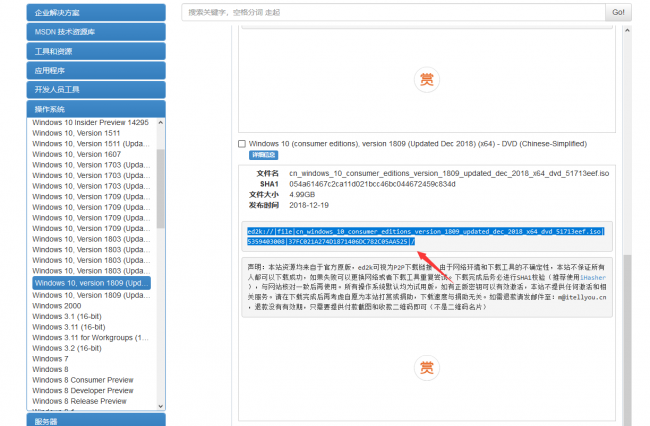Click the release date 2018-12-19

pos(309,205)
